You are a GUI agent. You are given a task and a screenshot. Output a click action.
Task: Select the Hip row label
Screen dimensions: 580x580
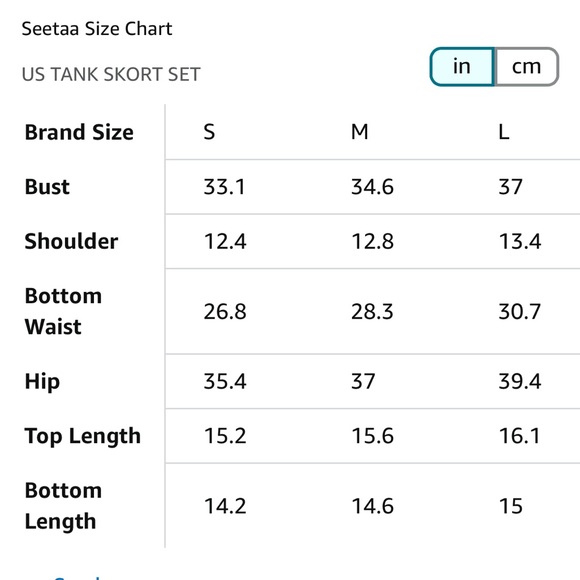point(42,381)
